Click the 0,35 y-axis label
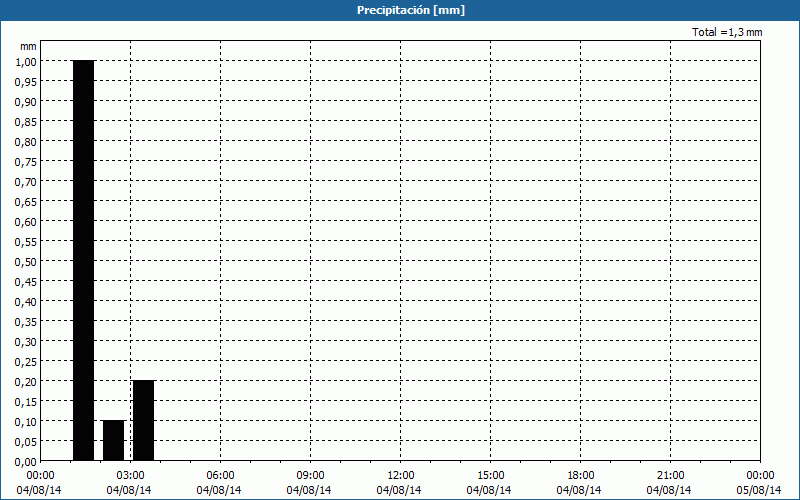 pos(26,321)
